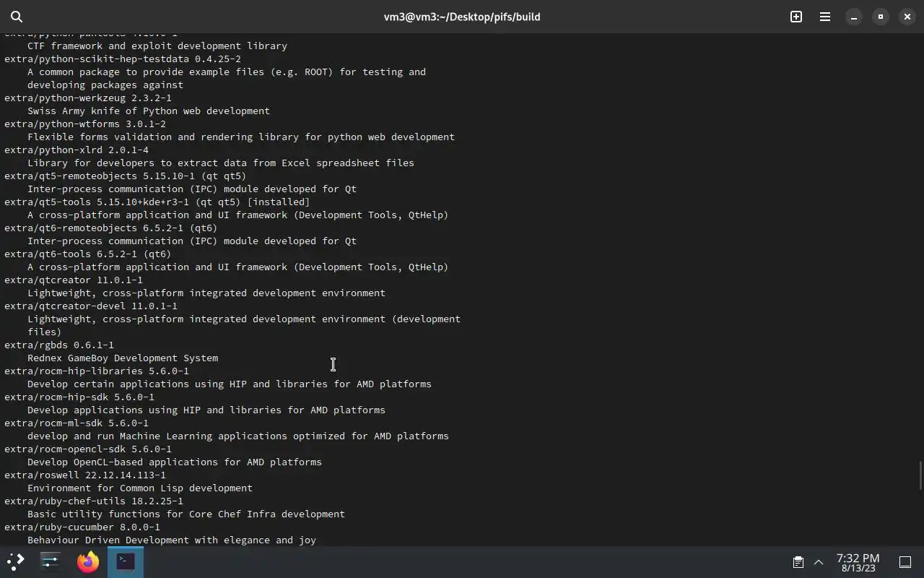This screenshot has width=924, height=578.
Task: Click the line extra/qt5-remoteobjects 5.15.10-1
Action: [x=126, y=176]
